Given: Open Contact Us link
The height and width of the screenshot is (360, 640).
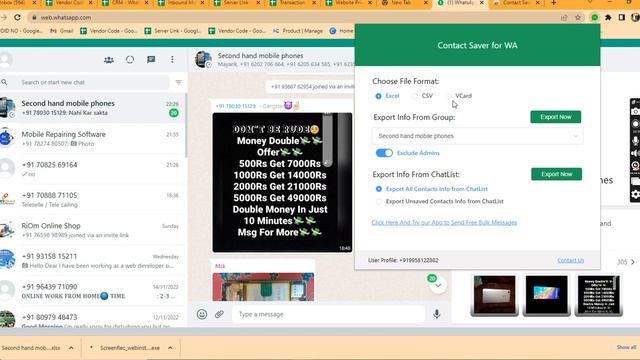Looking at the screenshot, I should (571, 260).
